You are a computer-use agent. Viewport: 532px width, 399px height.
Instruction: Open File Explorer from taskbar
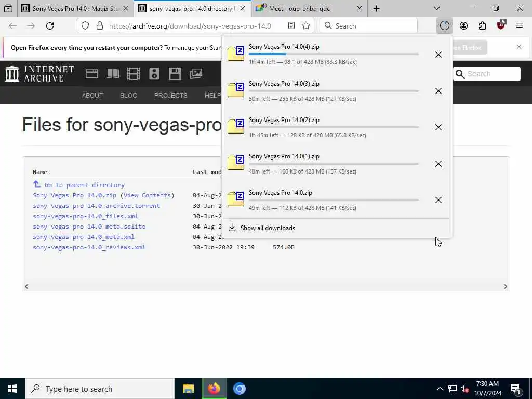click(188, 389)
